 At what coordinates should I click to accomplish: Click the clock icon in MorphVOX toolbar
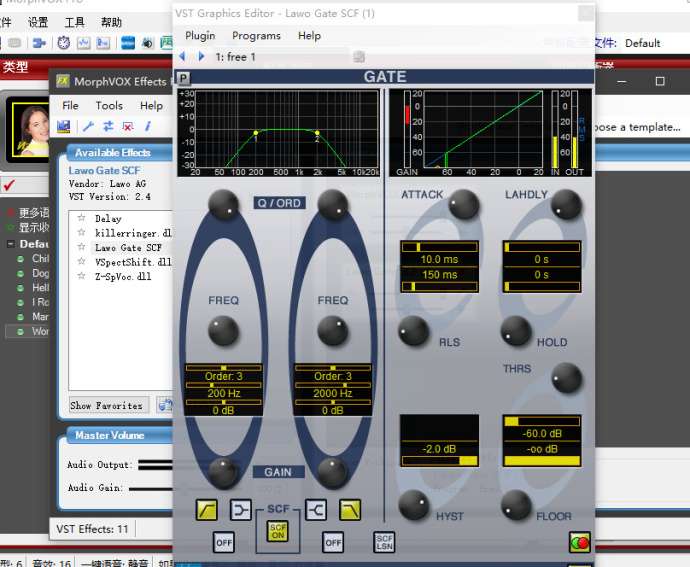click(64, 43)
